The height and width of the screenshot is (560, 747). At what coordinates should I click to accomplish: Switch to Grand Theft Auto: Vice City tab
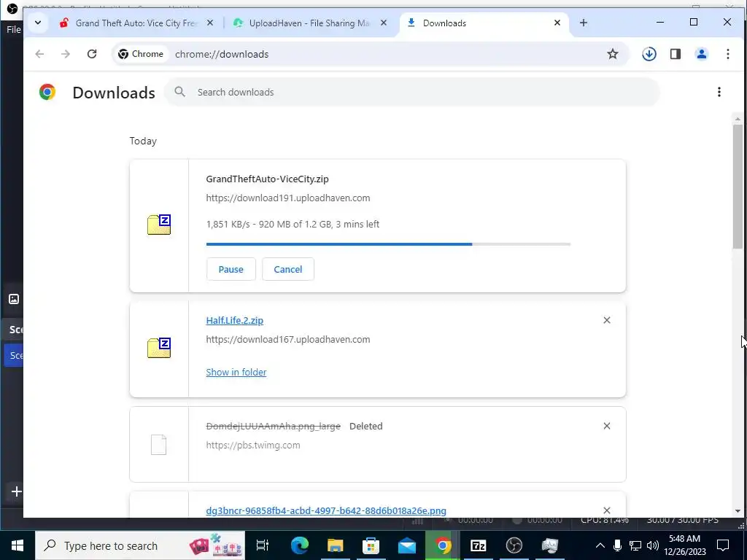pyautogui.click(x=136, y=23)
